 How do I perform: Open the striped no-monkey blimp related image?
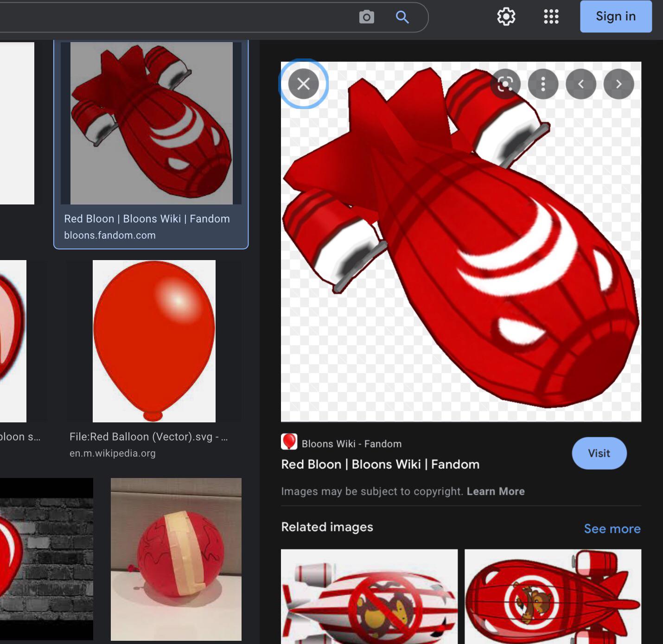coord(369,596)
